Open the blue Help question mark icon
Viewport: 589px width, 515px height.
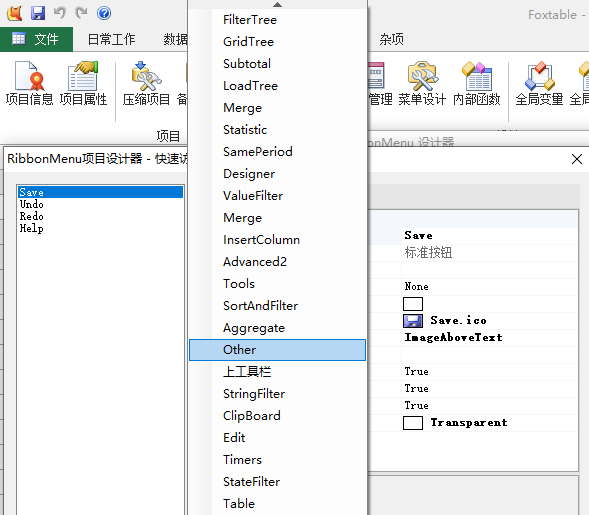tap(104, 13)
